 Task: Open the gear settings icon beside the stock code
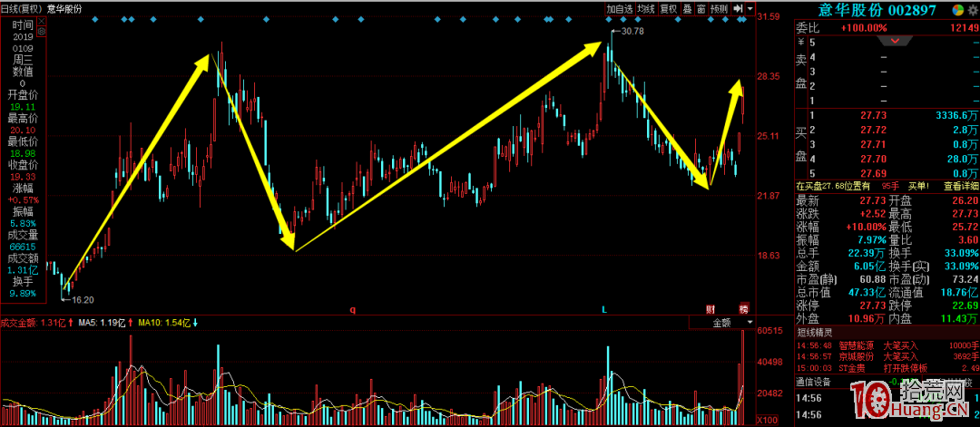(973, 10)
